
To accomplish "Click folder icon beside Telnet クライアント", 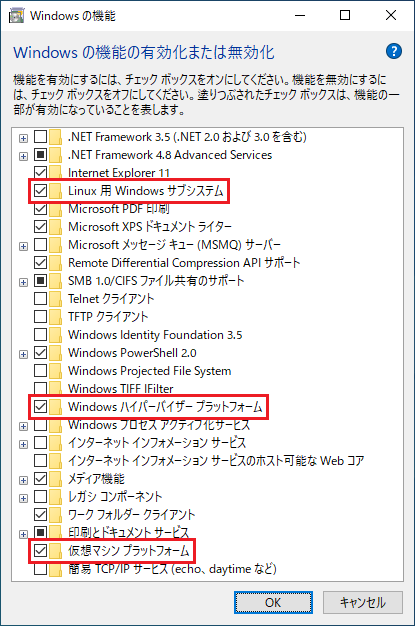I will (56, 299).
